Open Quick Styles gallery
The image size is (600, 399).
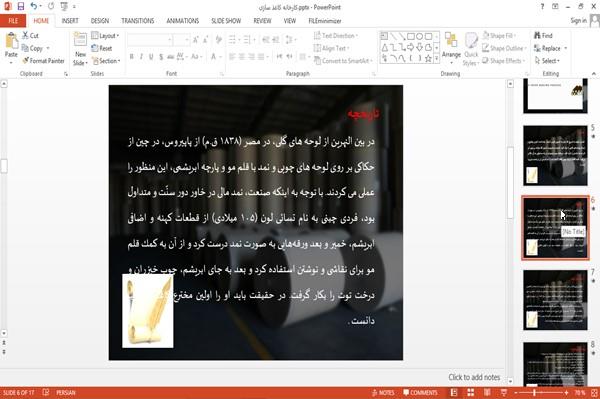coord(471,49)
